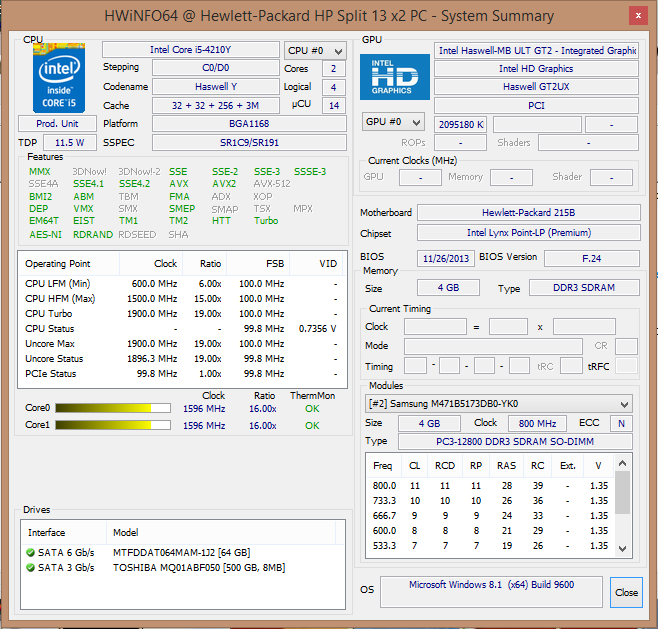
Task: Select the PCIe Status row
Action: [x=181, y=374]
